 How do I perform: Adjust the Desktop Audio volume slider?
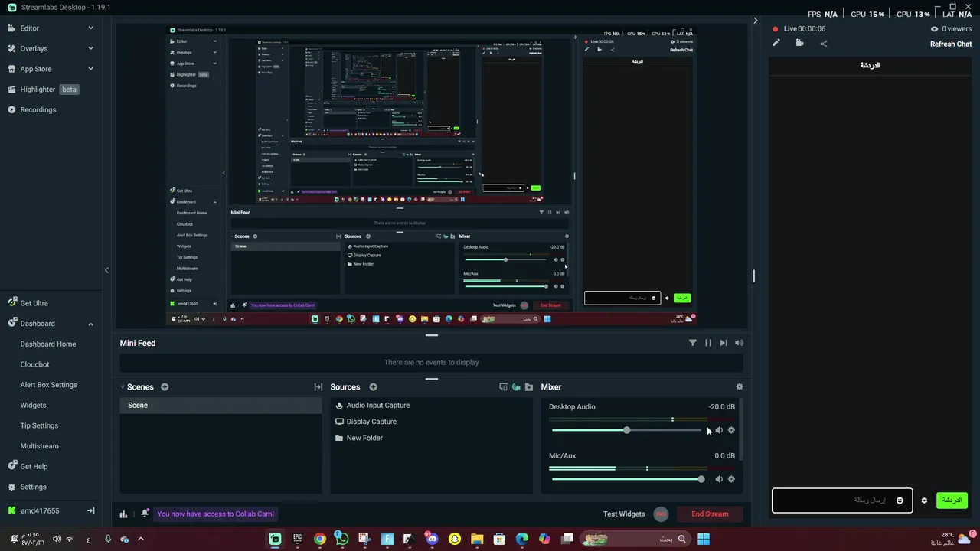pos(626,430)
